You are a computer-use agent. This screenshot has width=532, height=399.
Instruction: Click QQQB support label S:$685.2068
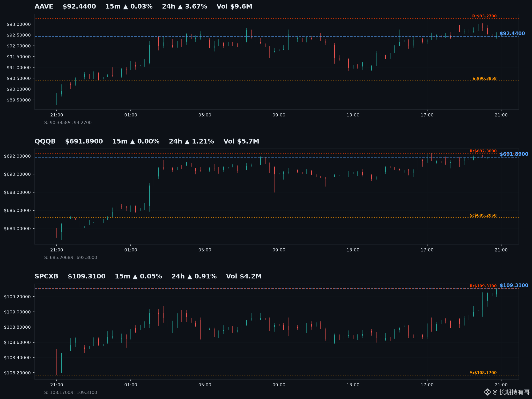coord(483,215)
